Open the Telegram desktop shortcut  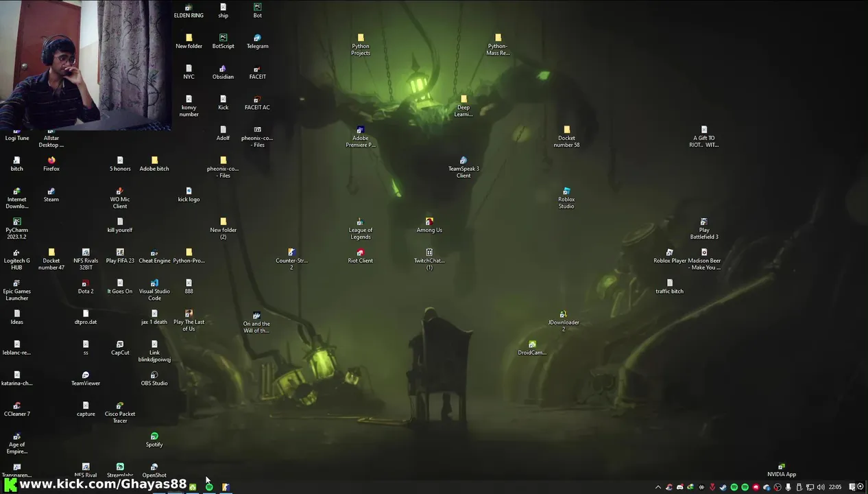pos(257,41)
